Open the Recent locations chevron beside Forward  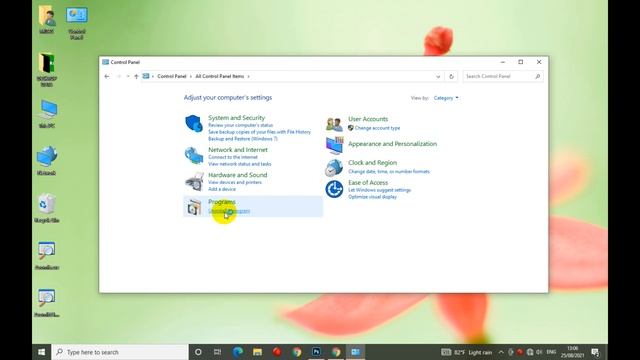coord(127,76)
